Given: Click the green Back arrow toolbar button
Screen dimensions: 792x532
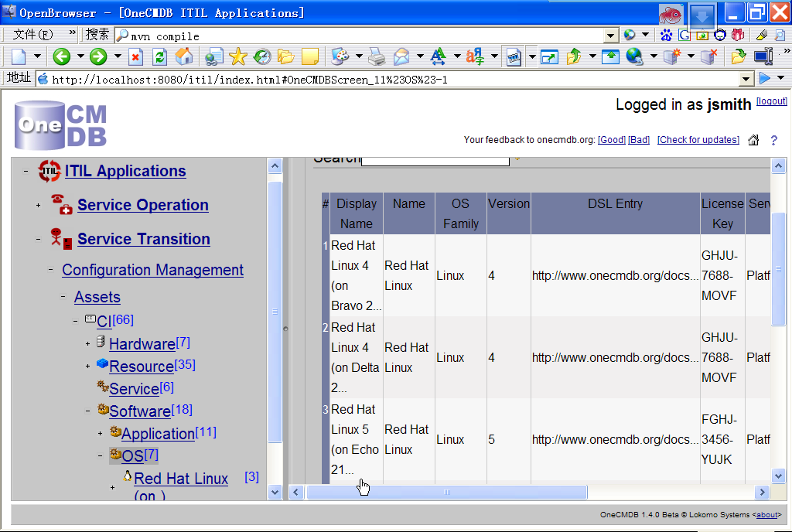Looking at the screenshot, I should click(x=62, y=56).
